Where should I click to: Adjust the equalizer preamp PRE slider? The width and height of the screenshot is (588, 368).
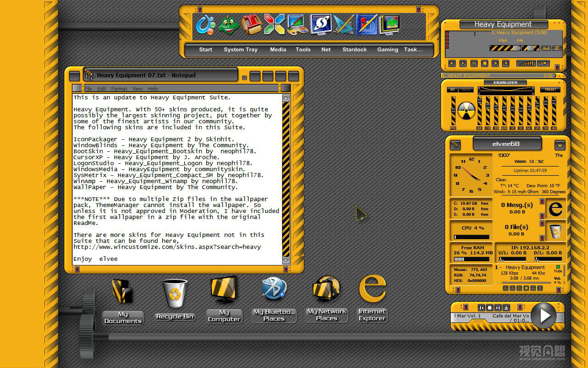[x=453, y=110]
